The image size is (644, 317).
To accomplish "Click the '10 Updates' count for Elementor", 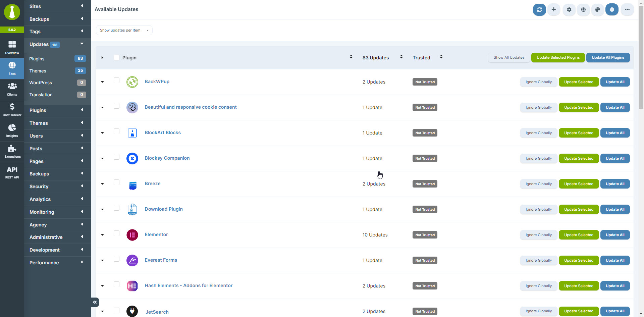I will (x=375, y=235).
